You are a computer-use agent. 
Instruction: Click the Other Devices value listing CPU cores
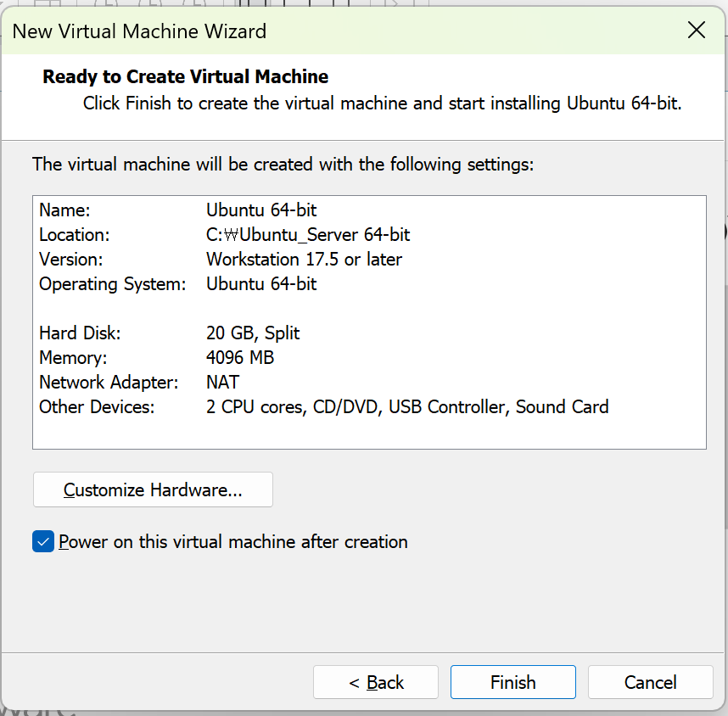[x=407, y=406]
